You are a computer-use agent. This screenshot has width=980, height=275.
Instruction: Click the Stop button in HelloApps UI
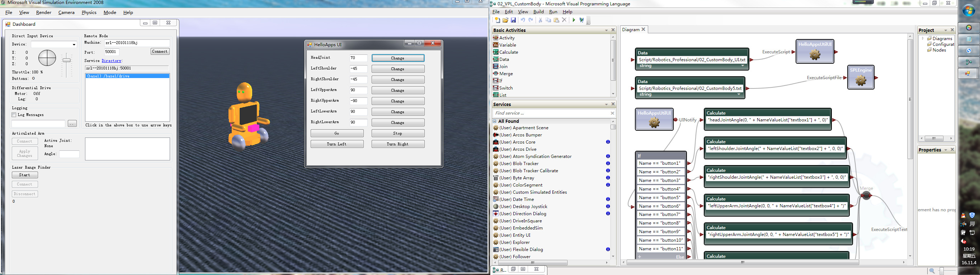coord(398,133)
